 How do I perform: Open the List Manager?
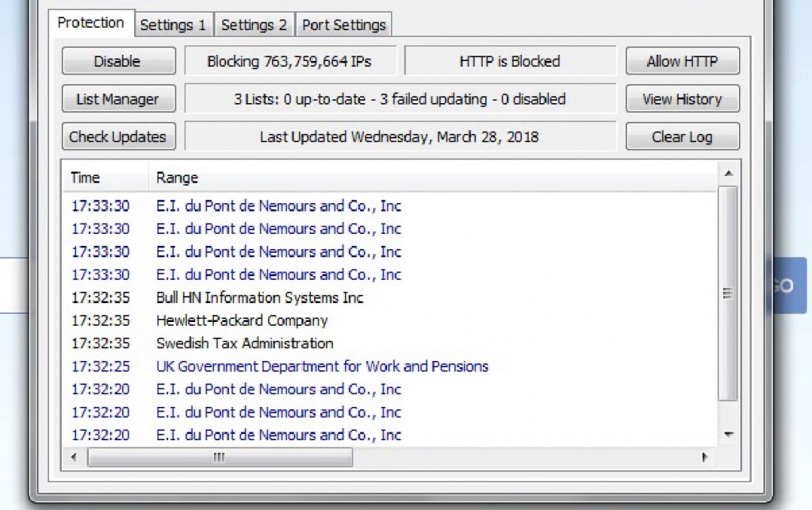[117, 99]
